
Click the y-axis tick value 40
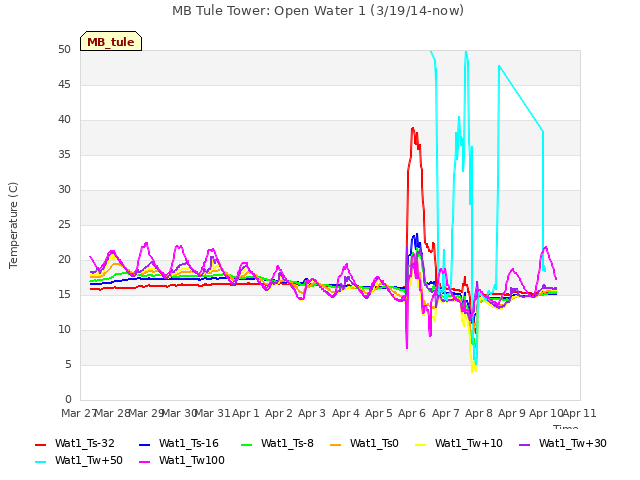tap(64, 120)
